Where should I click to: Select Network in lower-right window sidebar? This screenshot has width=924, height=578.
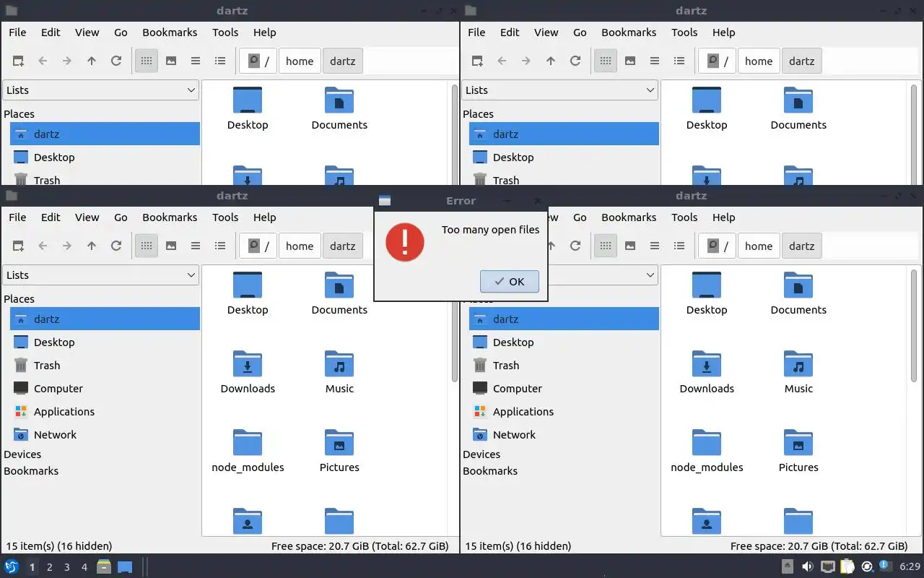[x=564, y=435]
